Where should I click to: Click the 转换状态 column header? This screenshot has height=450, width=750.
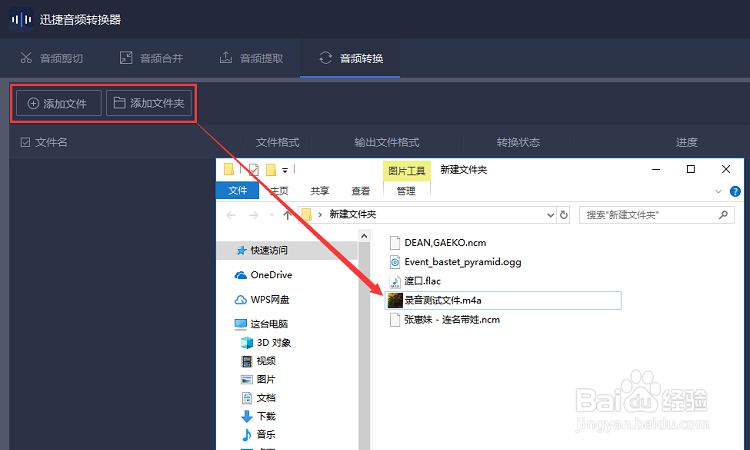[518, 142]
